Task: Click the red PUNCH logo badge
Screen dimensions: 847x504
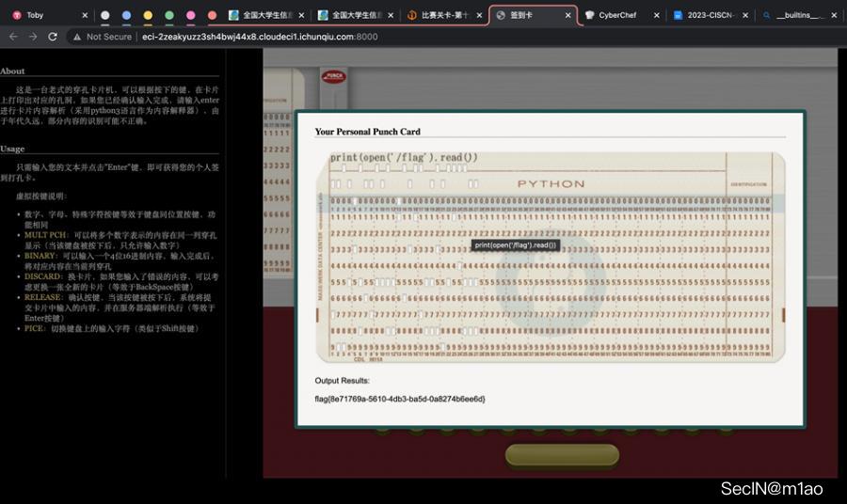Action: click(333, 77)
